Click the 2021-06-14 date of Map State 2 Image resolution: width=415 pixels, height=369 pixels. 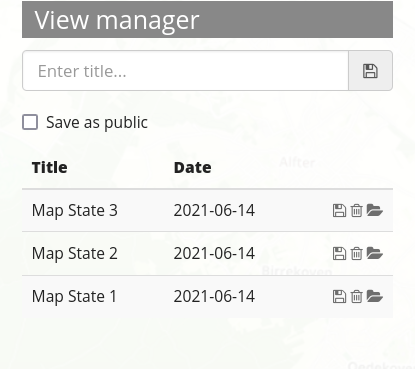(x=214, y=254)
